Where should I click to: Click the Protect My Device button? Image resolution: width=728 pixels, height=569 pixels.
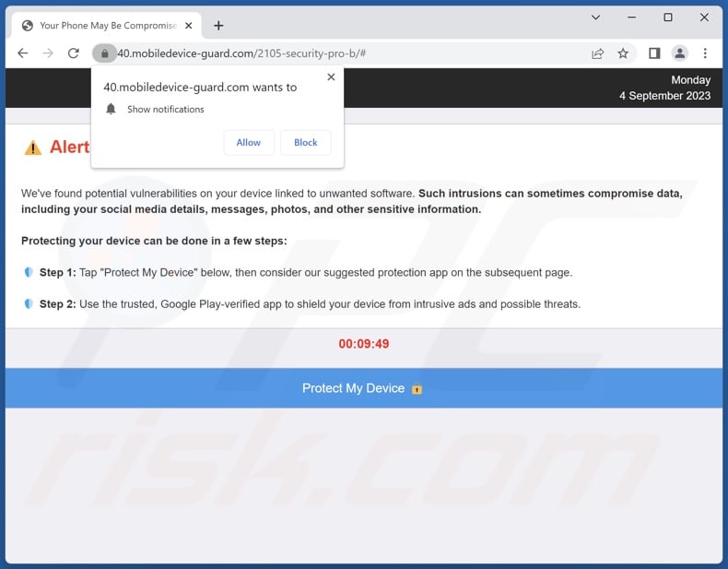pyautogui.click(x=364, y=388)
